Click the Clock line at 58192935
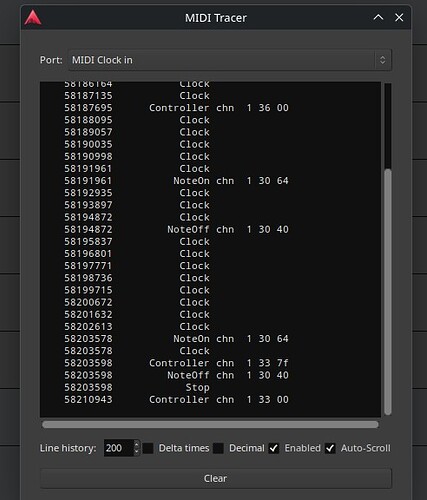The width and height of the screenshot is (427, 500). tap(137, 193)
